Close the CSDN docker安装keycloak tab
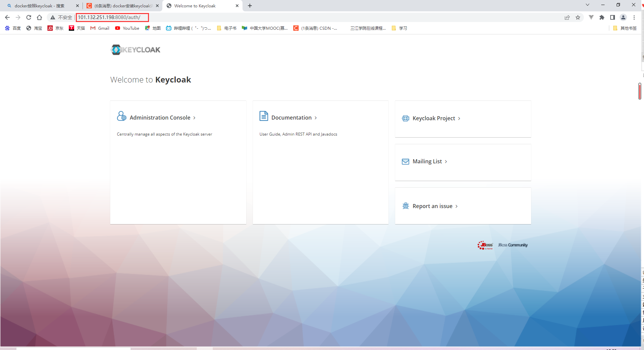Viewport: 644px width, 350px height. (157, 6)
